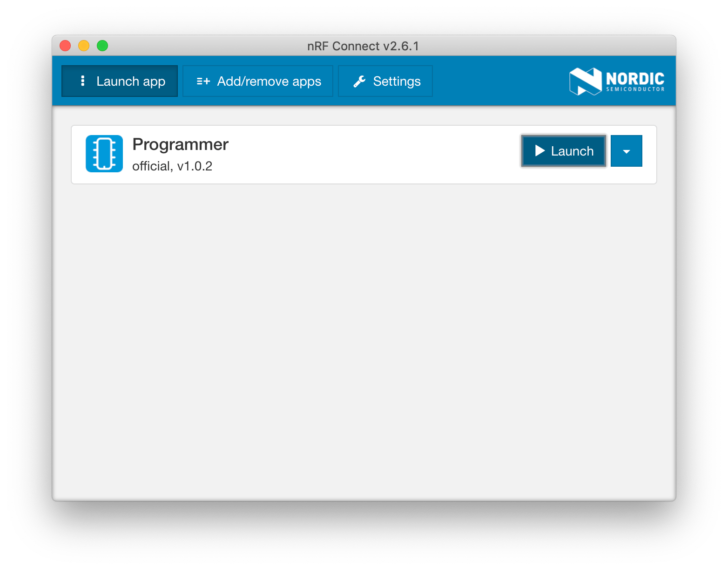Click the nRF Connect v2.6.1 title
The width and height of the screenshot is (728, 570).
[x=364, y=46]
